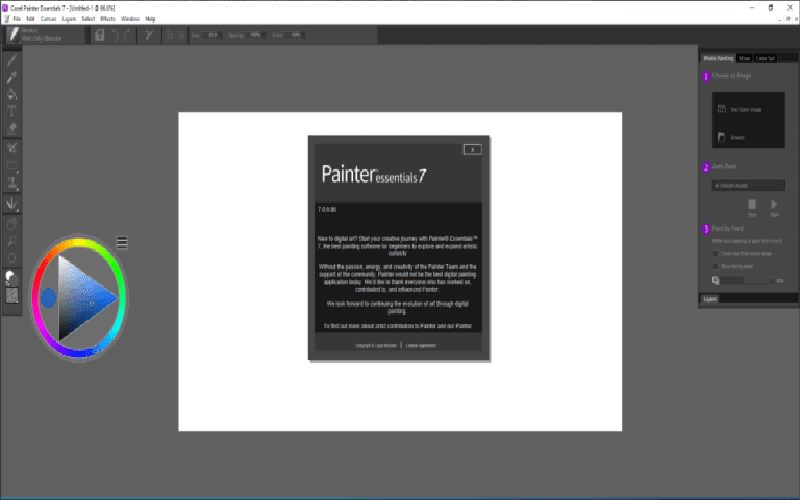Viewport: 800px width, 500px height.
Task: Select the Rectangular Selection tool
Action: tap(12, 165)
